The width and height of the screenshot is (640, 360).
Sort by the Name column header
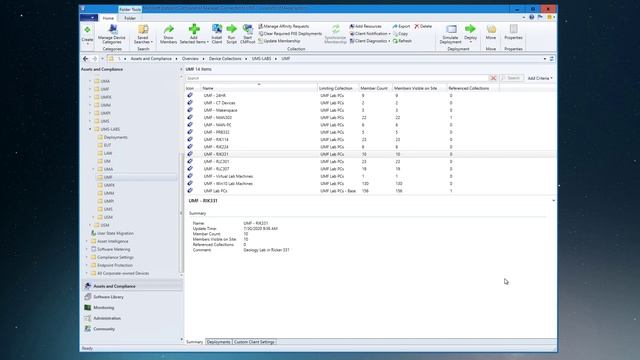tap(259, 88)
